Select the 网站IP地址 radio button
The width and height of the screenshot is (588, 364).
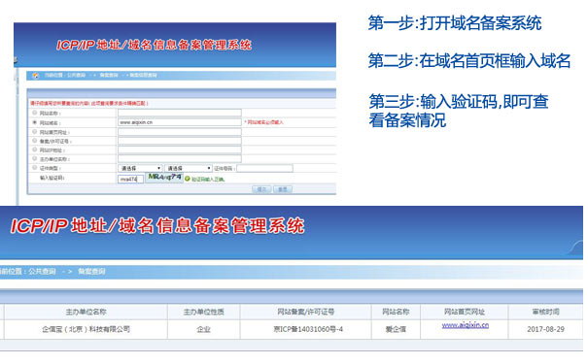[34, 149]
